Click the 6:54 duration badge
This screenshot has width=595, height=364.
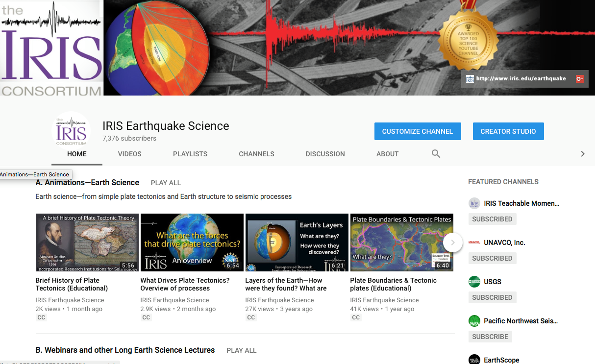pos(233,266)
